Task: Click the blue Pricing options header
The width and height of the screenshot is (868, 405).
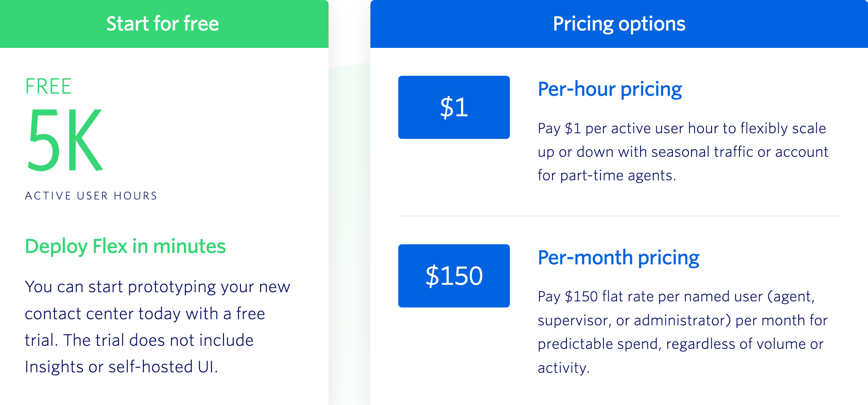Action: pyautogui.click(x=619, y=24)
